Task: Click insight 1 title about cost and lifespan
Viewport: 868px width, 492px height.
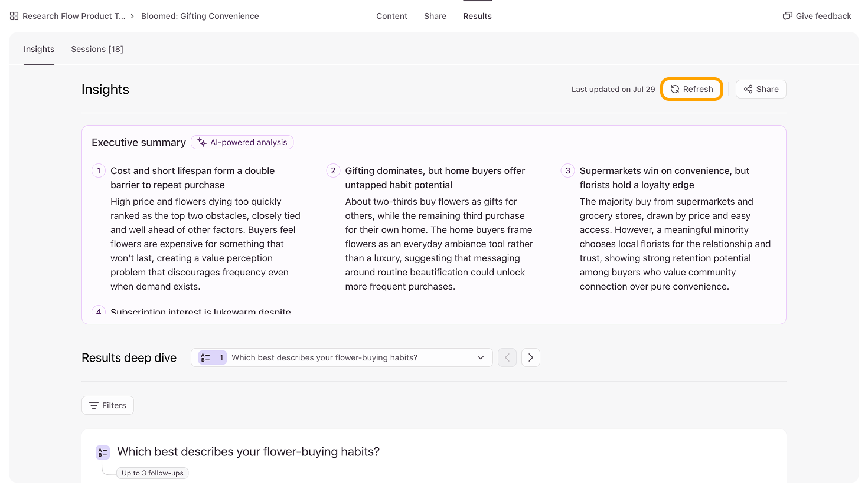Action: (192, 178)
